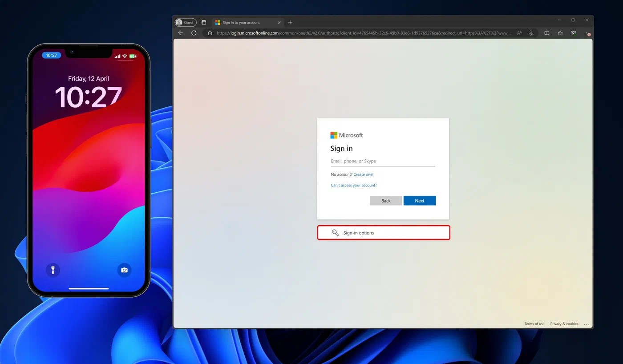Open Privacy & cookies link
The height and width of the screenshot is (364, 623).
coord(564,324)
